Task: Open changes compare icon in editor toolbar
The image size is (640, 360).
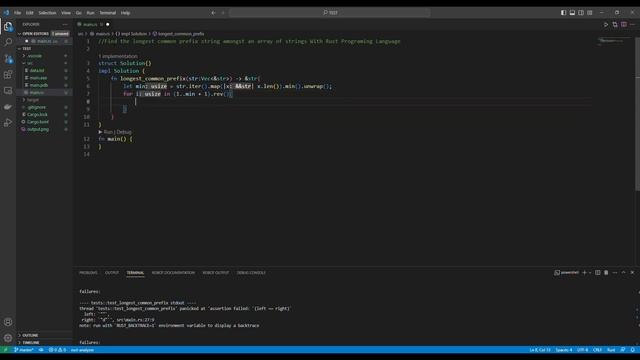Action: click(x=615, y=24)
